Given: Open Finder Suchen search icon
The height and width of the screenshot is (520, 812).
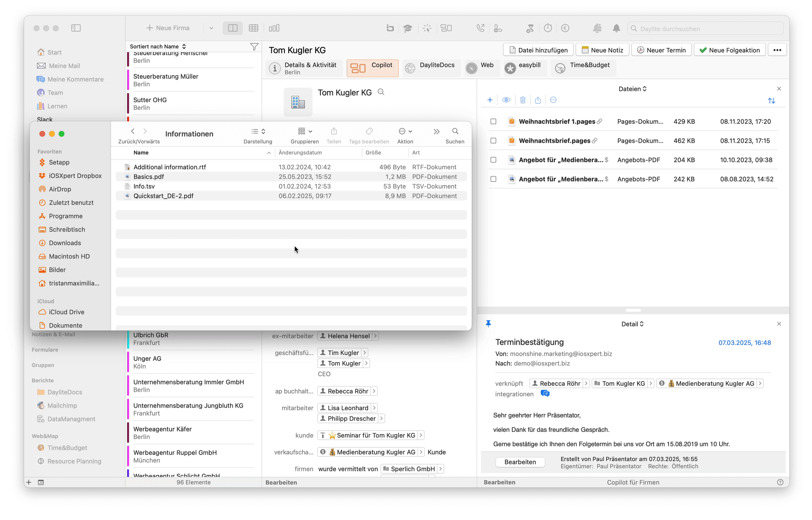Looking at the screenshot, I should click(455, 131).
